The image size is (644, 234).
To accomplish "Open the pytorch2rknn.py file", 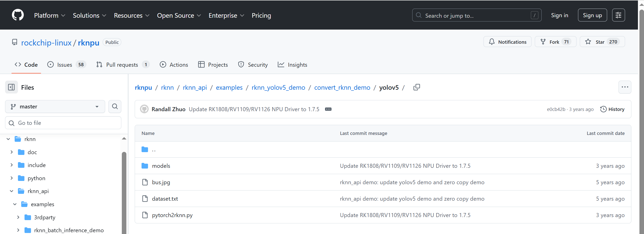I will click(x=172, y=215).
